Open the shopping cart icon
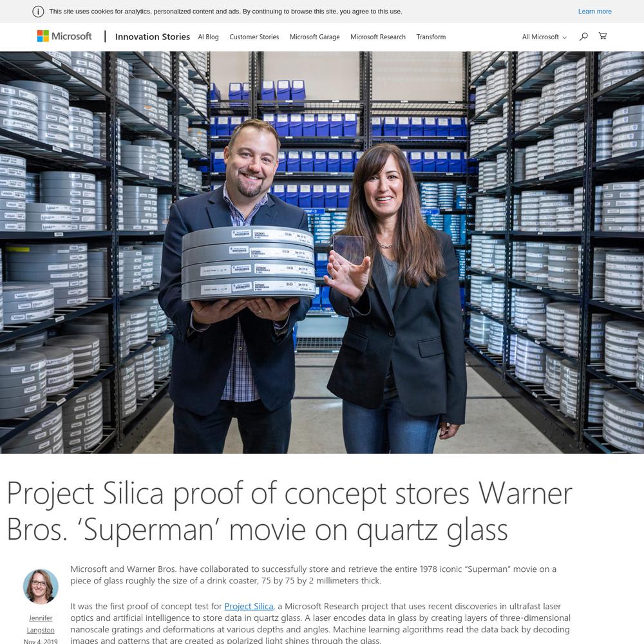This screenshot has height=644, width=644. tap(603, 36)
